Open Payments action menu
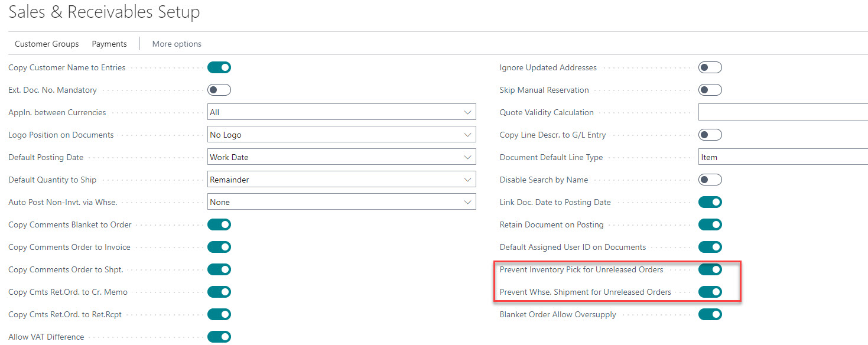The height and width of the screenshot is (345, 868). tap(109, 44)
